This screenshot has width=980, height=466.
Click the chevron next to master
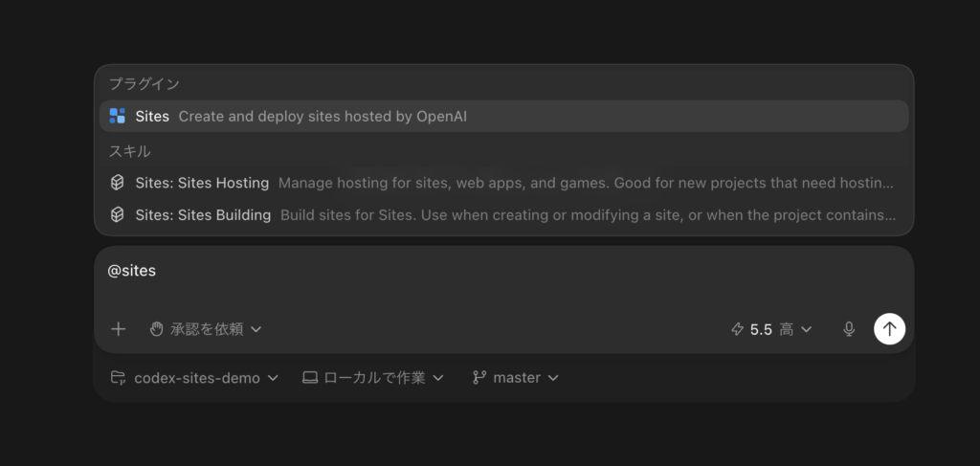pos(553,378)
